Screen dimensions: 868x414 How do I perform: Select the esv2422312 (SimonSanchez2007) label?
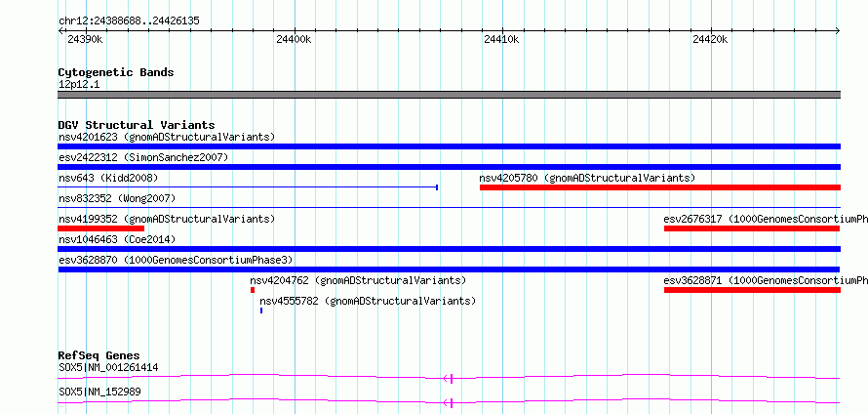coord(143,157)
